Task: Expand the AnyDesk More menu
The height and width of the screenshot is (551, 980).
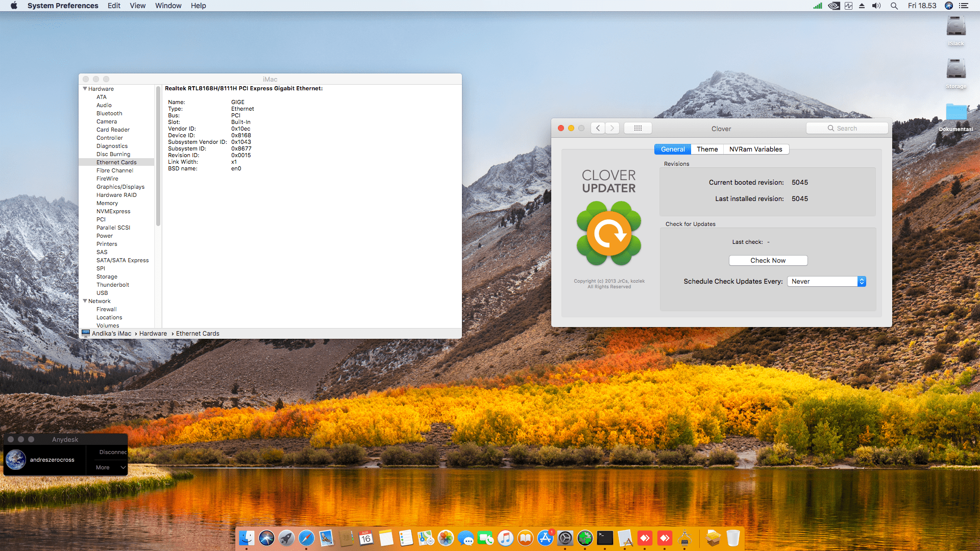Action: tap(111, 467)
